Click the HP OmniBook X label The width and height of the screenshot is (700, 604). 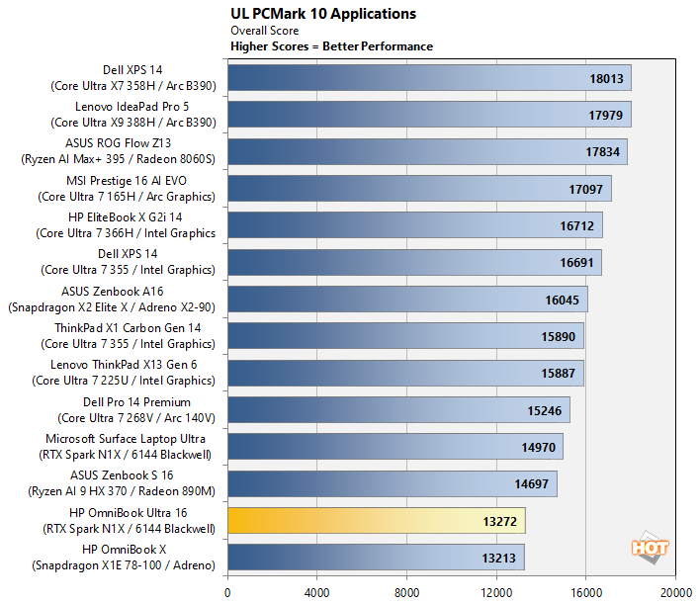[x=124, y=558]
